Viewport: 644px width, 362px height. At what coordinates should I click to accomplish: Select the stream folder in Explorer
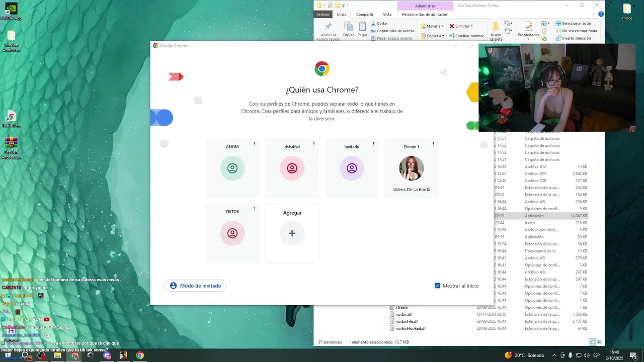coord(401,307)
